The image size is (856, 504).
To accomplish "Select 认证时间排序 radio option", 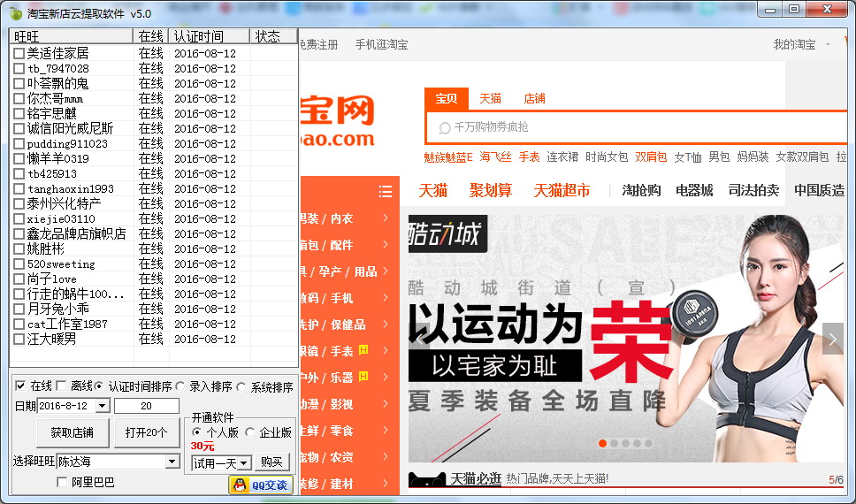I will 99,386.
